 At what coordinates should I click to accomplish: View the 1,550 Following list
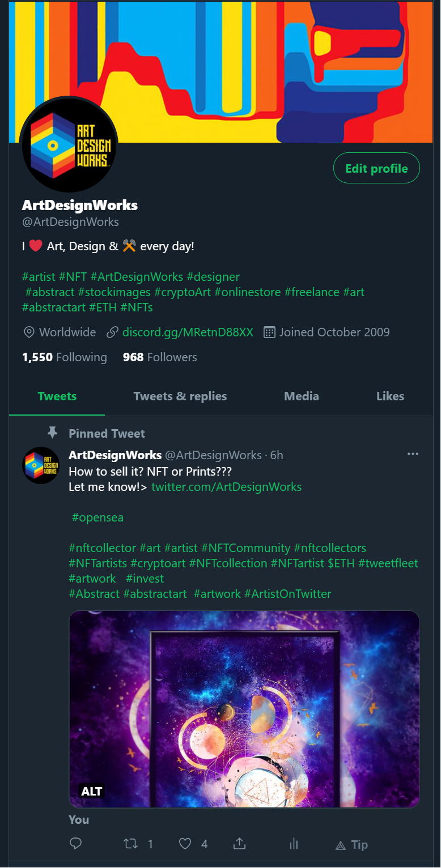pyautogui.click(x=64, y=357)
